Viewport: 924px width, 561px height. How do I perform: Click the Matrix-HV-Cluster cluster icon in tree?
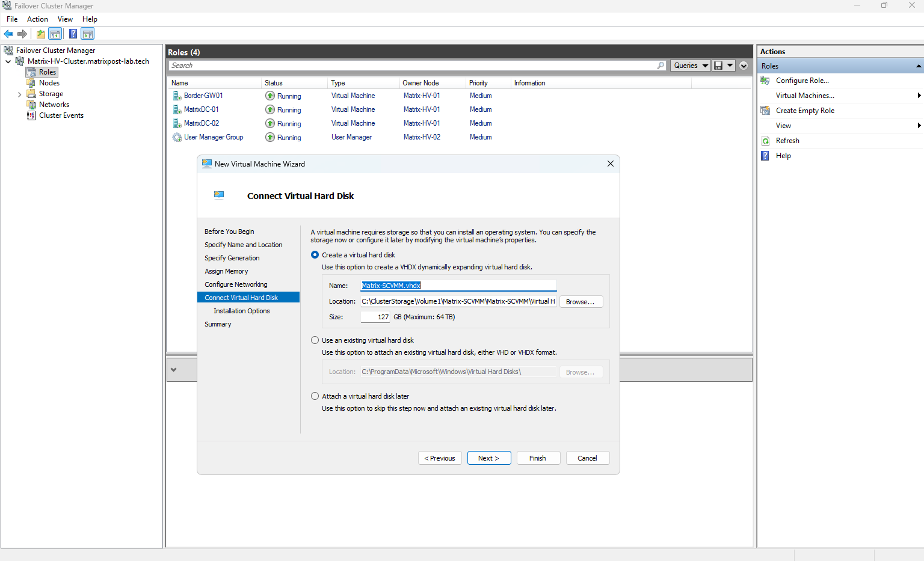[x=20, y=61]
